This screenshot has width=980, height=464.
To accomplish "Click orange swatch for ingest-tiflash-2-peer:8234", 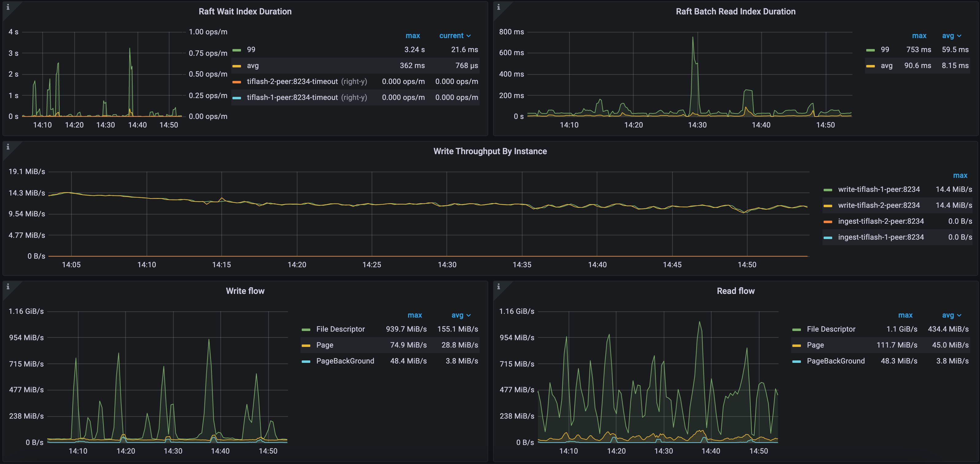I will (827, 221).
